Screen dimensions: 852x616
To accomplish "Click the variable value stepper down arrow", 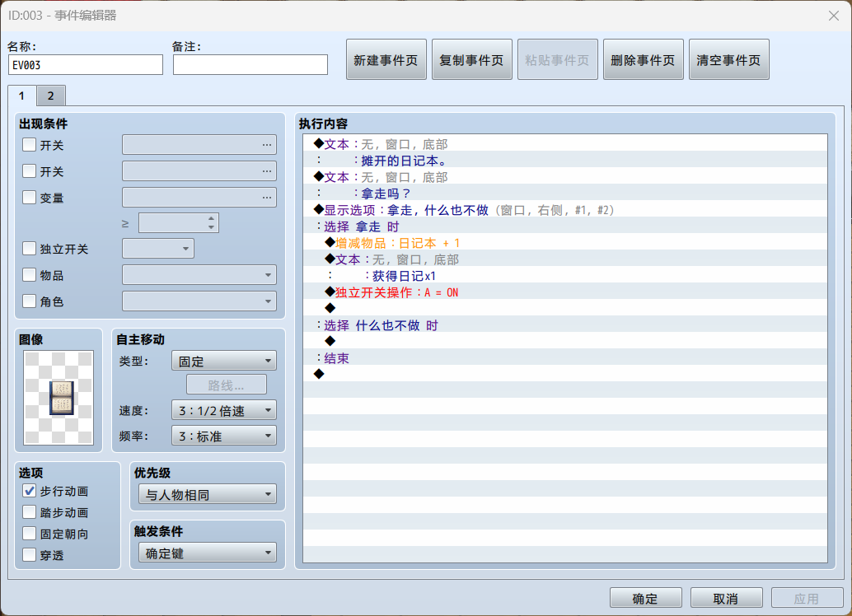I will (x=212, y=227).
